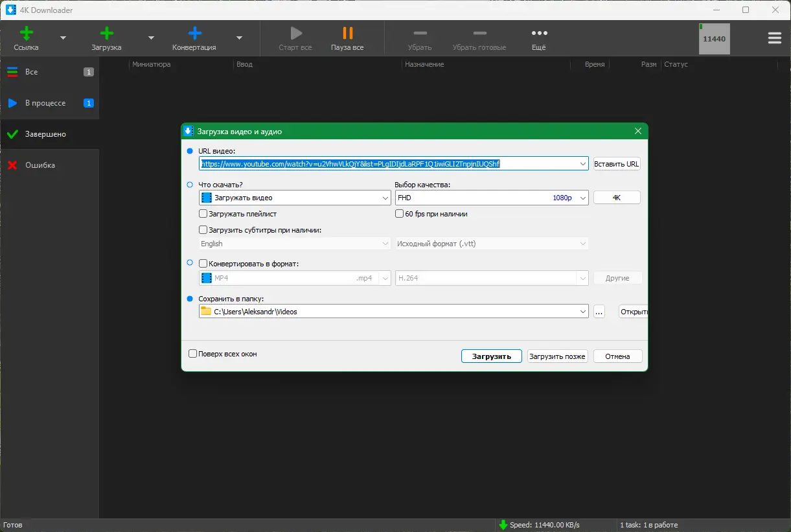Image resolution: width=791 pixels, height=532 pixels.
Task: Expand the save folder path dropdown
Action: (x=582, y=311)
